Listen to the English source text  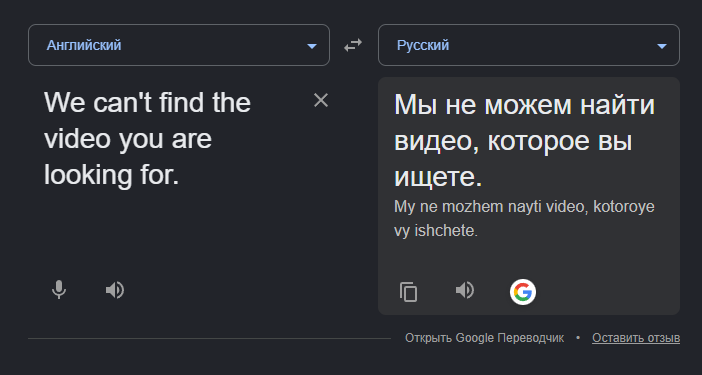pyautogui.click(x=115, y=290)
